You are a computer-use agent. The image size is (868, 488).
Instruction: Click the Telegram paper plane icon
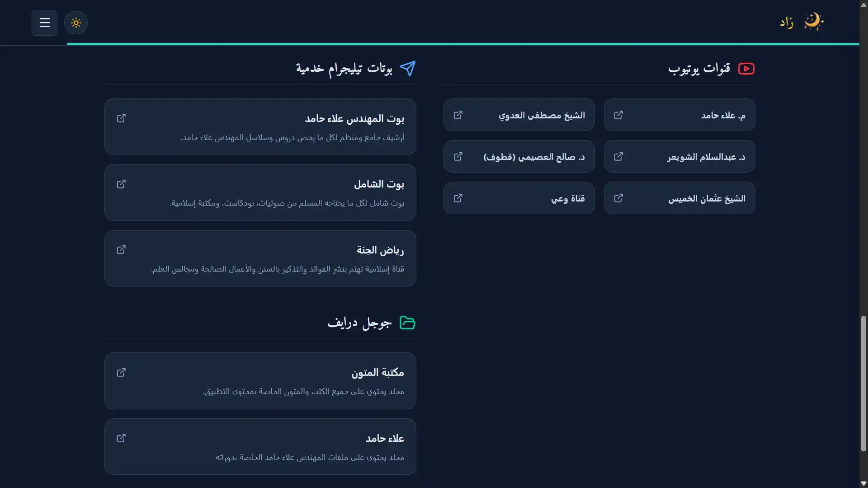(408, 69)
